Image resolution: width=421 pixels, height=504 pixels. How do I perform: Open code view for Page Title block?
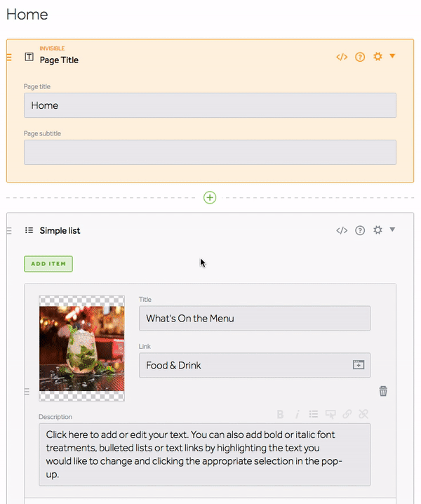coord(342,58)
